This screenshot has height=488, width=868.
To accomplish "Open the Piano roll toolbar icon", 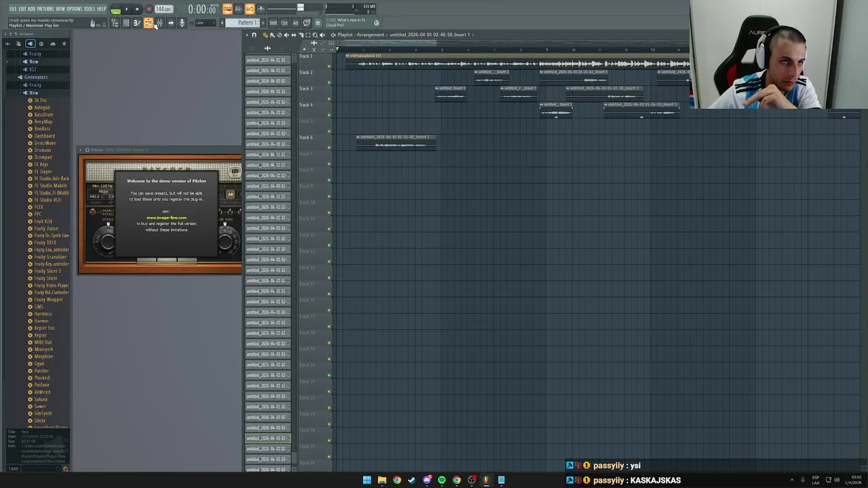I will pos(137,23).
